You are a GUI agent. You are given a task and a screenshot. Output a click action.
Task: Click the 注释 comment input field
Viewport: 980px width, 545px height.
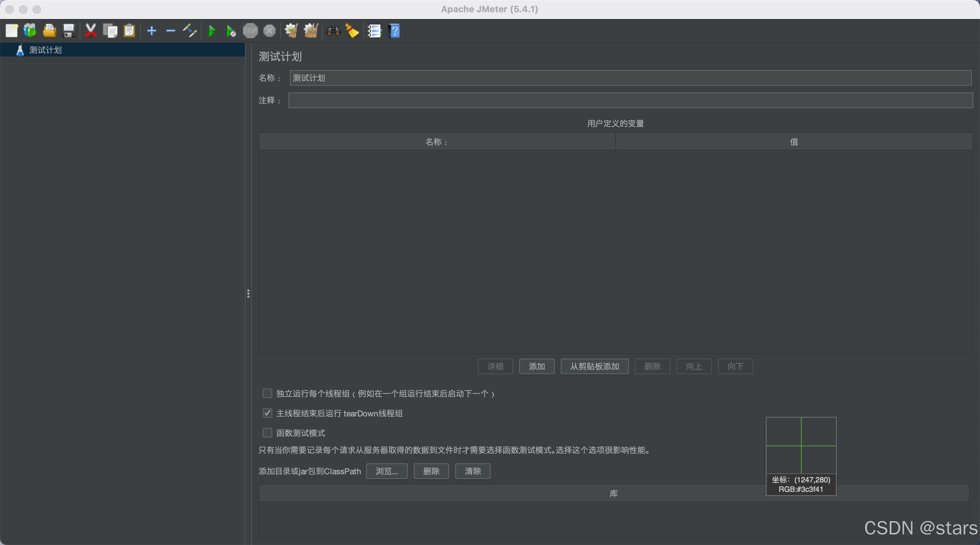(631, 100)
